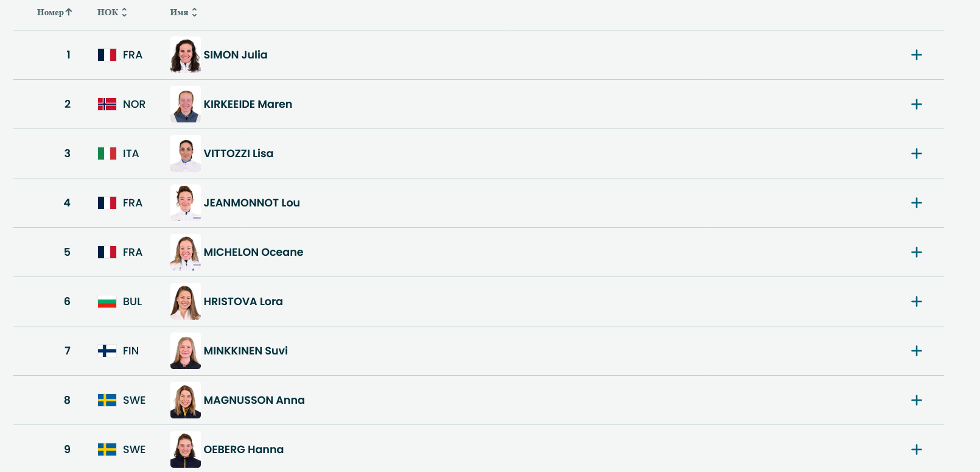Expand details for SIMON Julia
980x472 pixels.
tap(916, 55)
